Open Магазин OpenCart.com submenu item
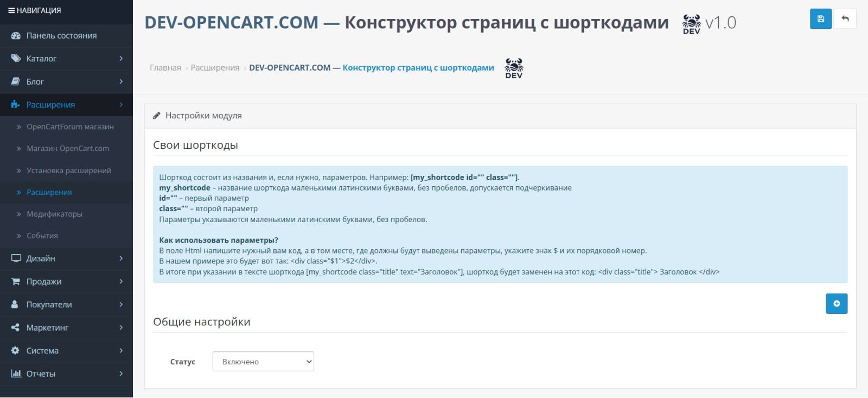Viewport: 868px width, 398px height. click(x=66, y=148)
